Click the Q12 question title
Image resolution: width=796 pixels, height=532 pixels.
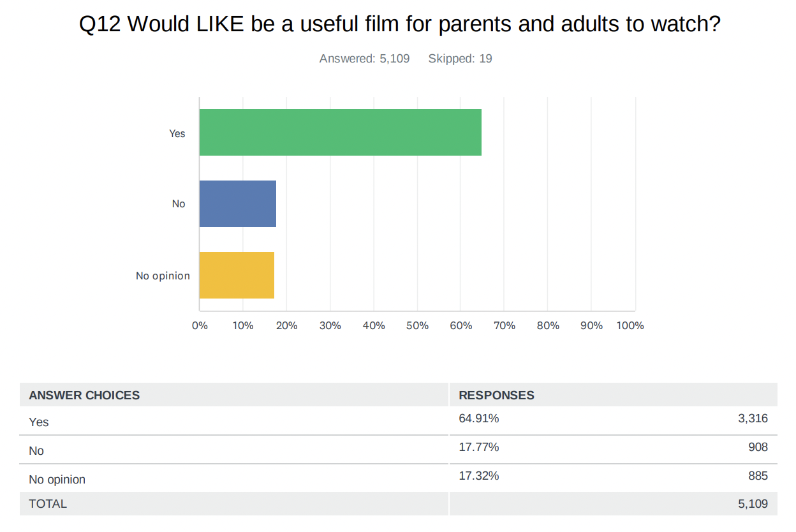pos(399,25)
